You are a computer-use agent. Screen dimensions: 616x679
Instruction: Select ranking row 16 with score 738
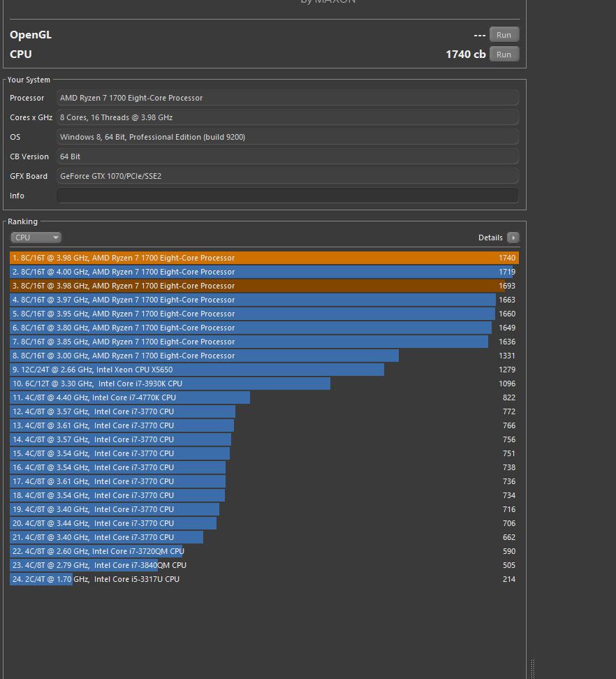[x=264, y=467]
